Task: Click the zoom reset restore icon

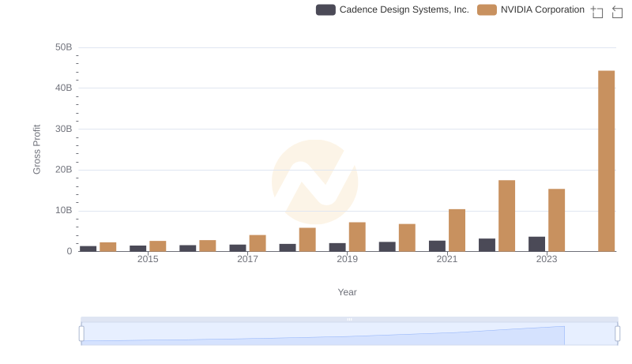Action: coord(617,12)
